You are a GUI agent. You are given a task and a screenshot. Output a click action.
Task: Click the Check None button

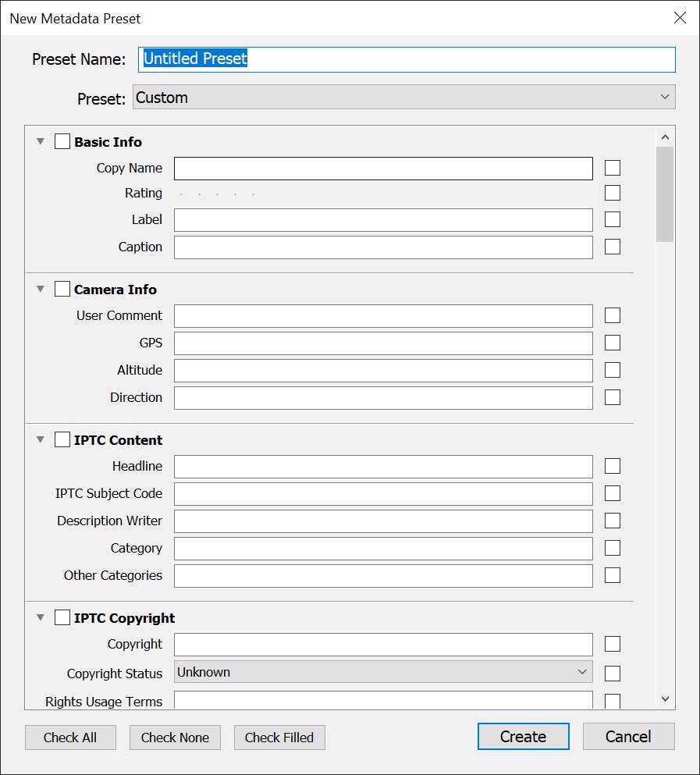coord(175,737)
